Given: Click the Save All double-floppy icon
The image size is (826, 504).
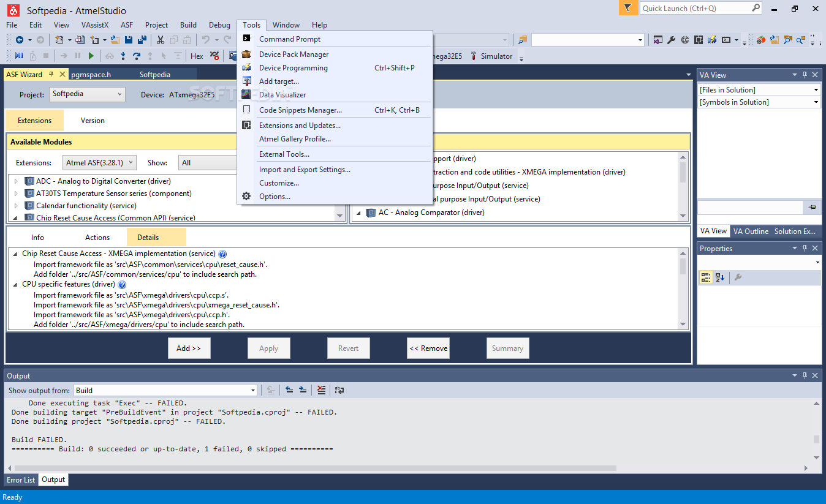Looking at the screenshot, I should [x=142, y=40].
